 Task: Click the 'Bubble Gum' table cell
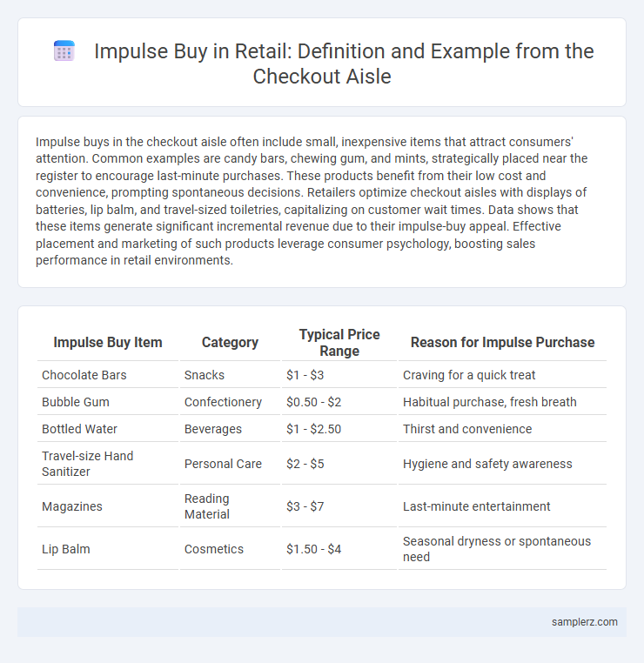(108, 402)
